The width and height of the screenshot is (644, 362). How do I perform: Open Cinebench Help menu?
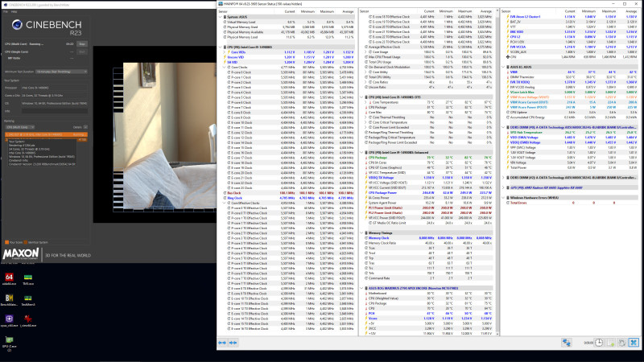pyautogui.click(x=14, y=12)
